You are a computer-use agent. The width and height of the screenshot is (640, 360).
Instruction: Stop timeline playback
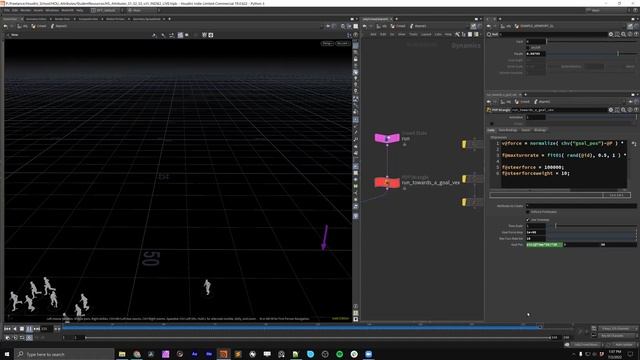[x=22, y=328]
